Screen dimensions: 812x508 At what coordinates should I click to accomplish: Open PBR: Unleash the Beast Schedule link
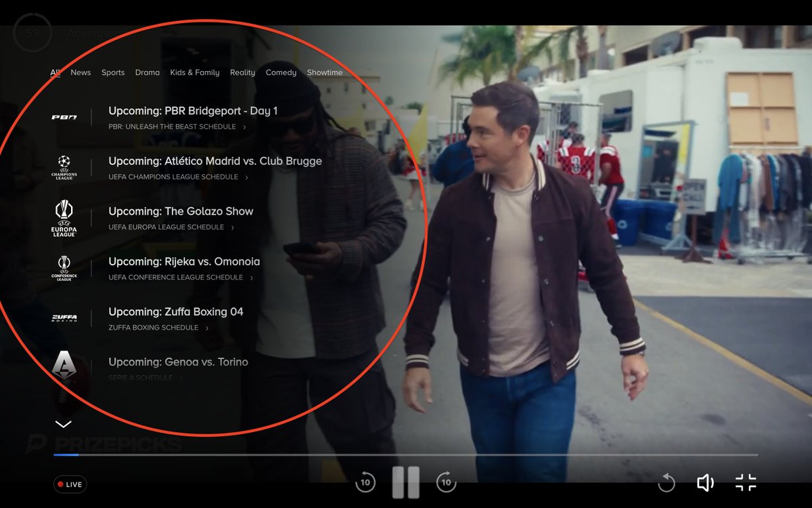click(x=177, y=127)
